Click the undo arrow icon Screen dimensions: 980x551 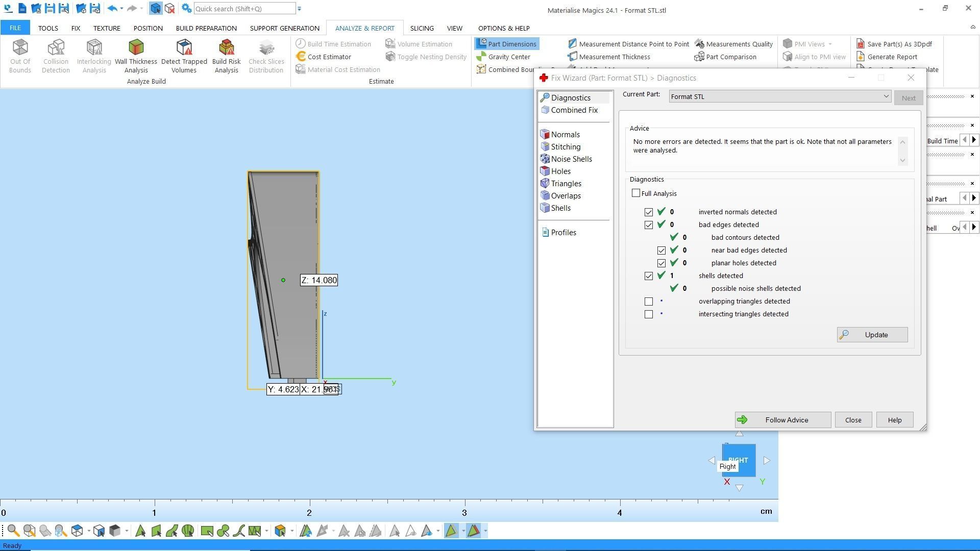point(112,9)
